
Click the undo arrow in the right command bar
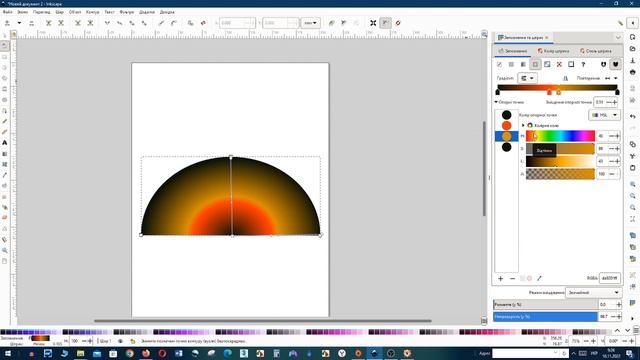coord(633,116)
